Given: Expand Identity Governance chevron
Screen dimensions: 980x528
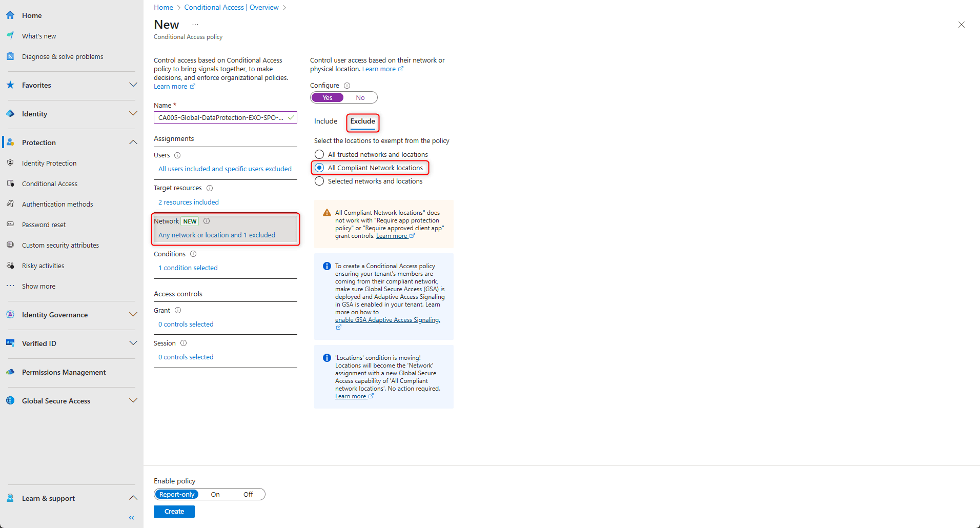Looking at the screenshot, I should tap(133, 314).
